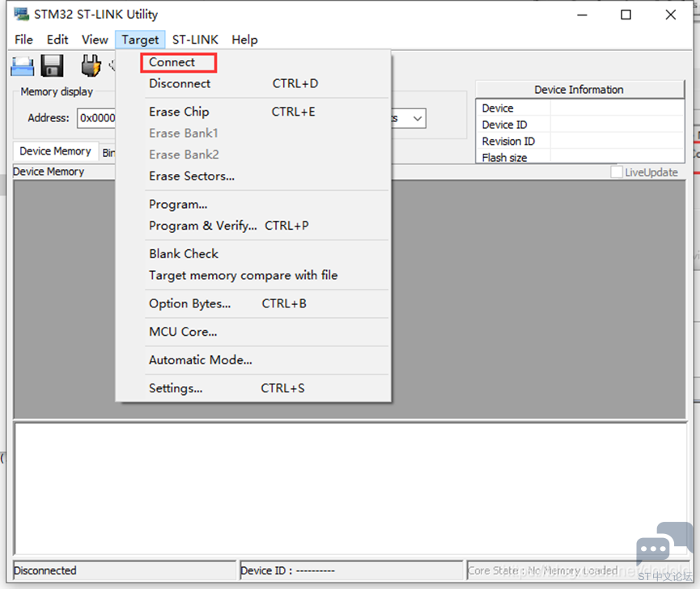Image resolution: width=700 pixels, height=589 pixels.
Task: Click inside the log output pane
Action: 350,489
